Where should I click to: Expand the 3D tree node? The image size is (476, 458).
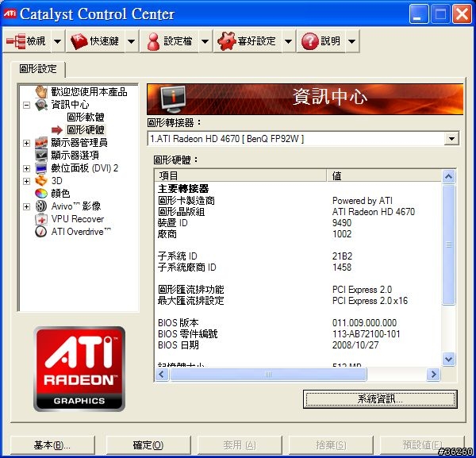[x=27, y=181]
